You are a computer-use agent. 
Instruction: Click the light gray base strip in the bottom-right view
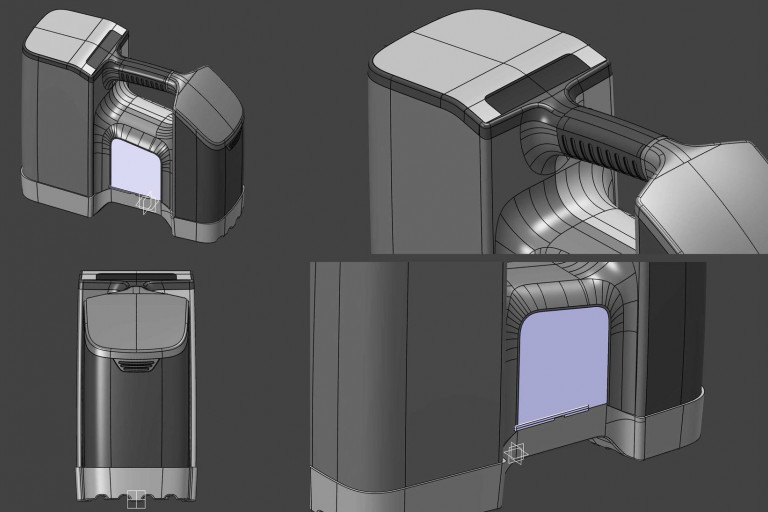400,490
